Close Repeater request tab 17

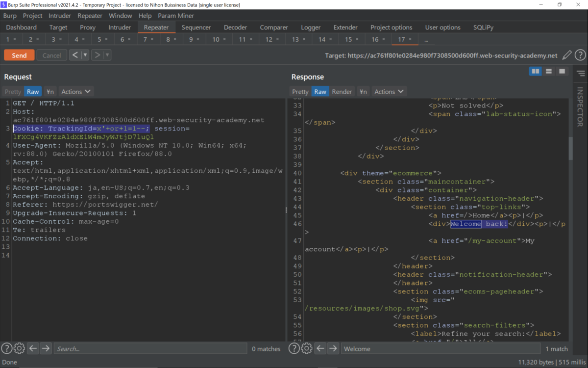[410, 39]
